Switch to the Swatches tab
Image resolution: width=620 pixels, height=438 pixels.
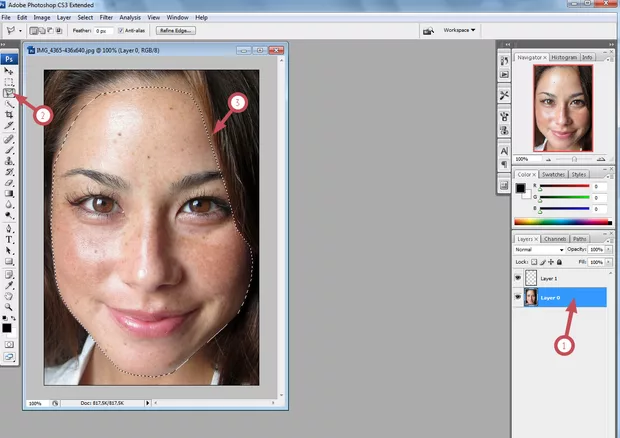coord(553,174)
